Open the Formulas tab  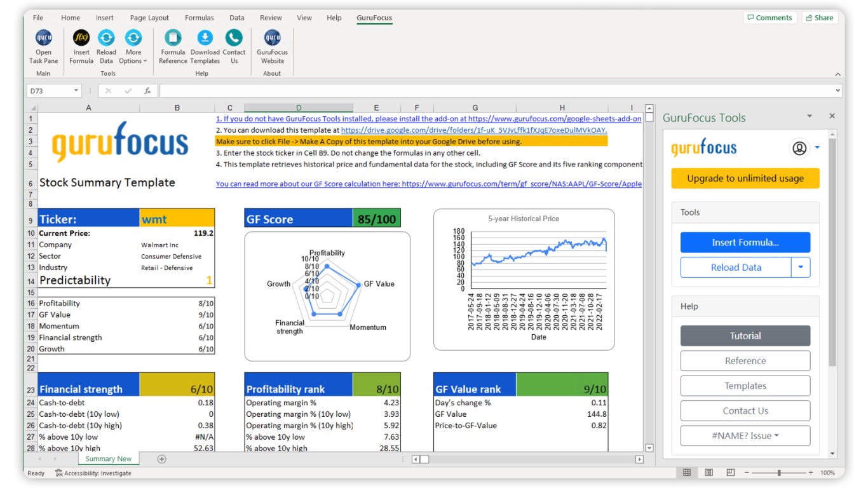[200, 18]
